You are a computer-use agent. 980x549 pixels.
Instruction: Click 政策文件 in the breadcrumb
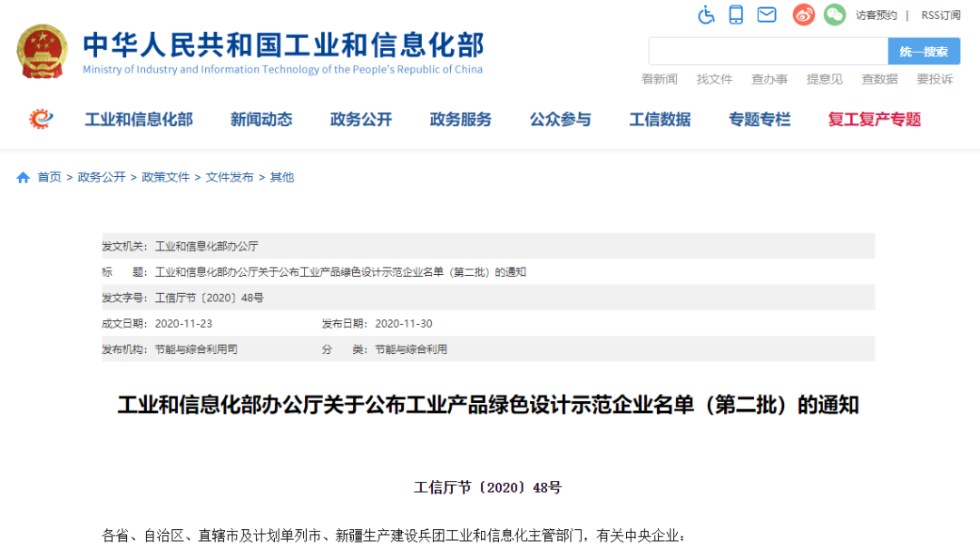[166, 178]
